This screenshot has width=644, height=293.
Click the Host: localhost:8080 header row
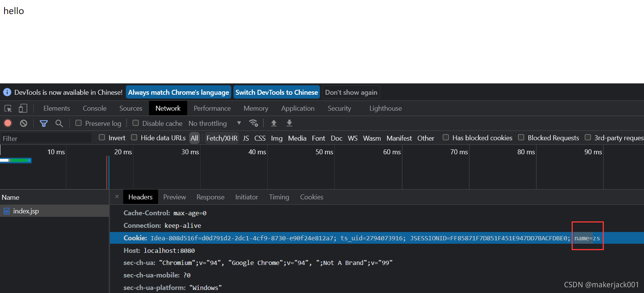377,251
